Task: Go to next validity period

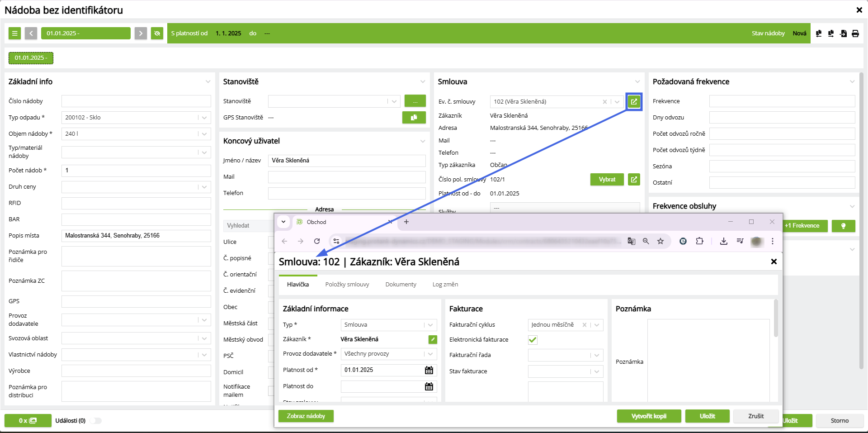Action: [141, 33]
